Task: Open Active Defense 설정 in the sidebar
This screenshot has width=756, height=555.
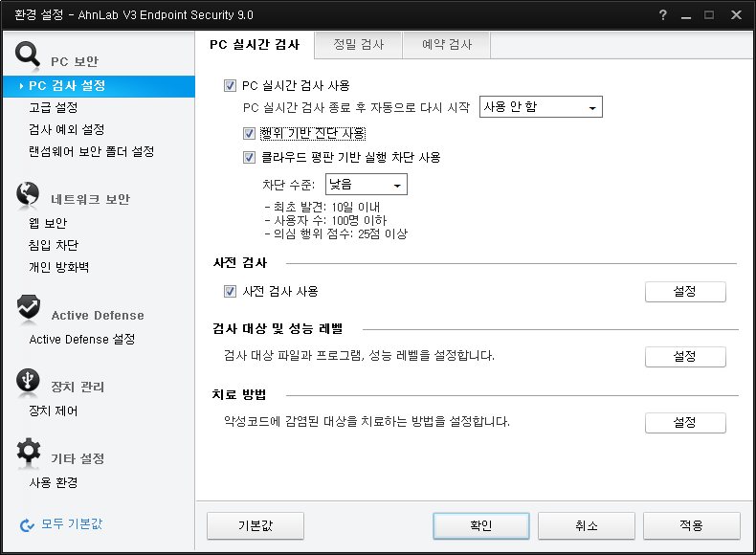Action: tap(82, 340)
